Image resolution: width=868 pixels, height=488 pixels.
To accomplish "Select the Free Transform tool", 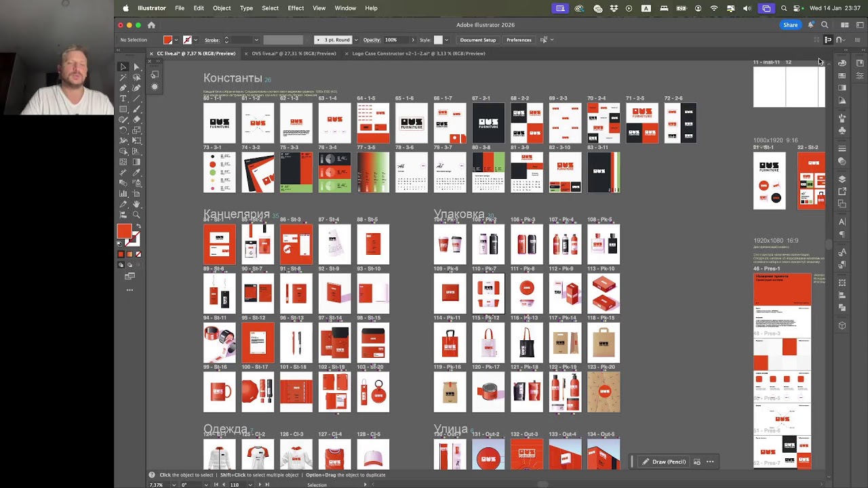I will (x=136, y=140).
